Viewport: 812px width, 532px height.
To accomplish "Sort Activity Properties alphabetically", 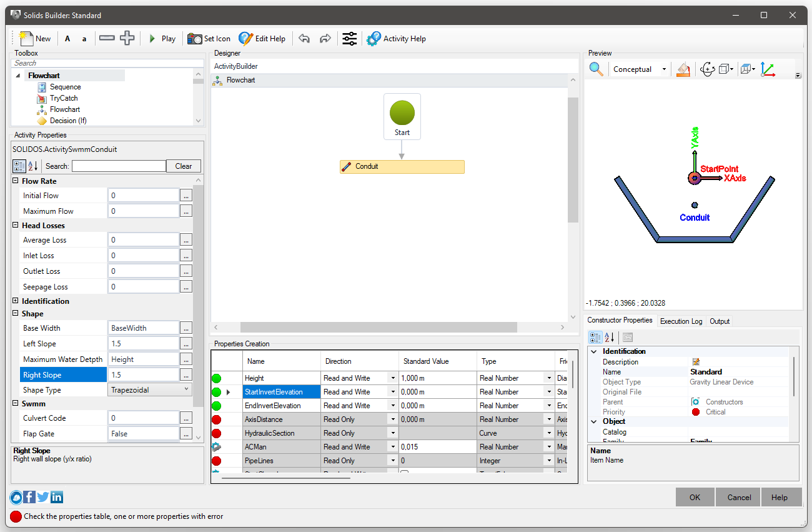I will pyautogui.click(x=33, y=166).
